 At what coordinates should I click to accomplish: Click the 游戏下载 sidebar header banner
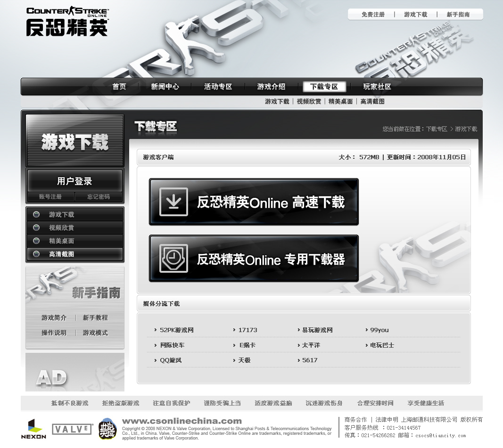75,141
